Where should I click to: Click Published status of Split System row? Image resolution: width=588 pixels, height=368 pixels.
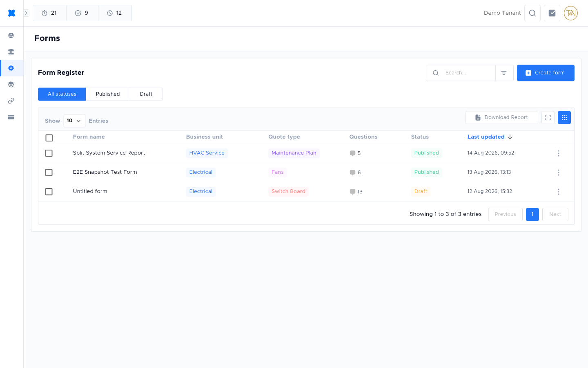click(427, 153)
